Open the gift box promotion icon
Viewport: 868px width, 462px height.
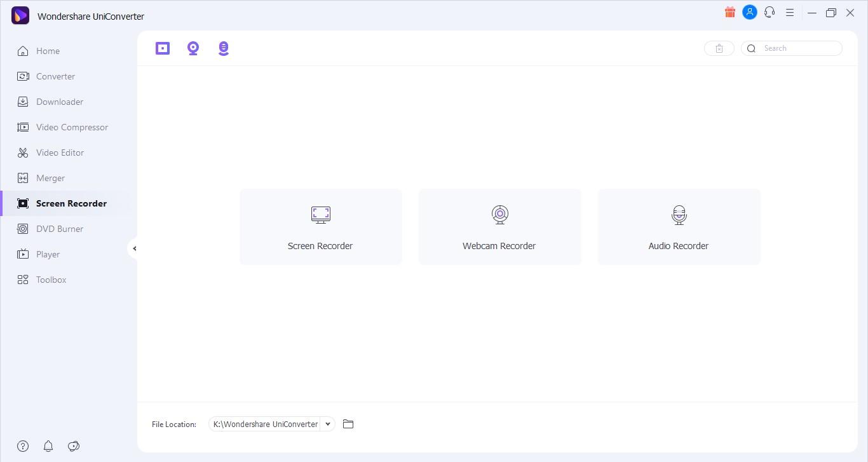(x=730, y=13)
